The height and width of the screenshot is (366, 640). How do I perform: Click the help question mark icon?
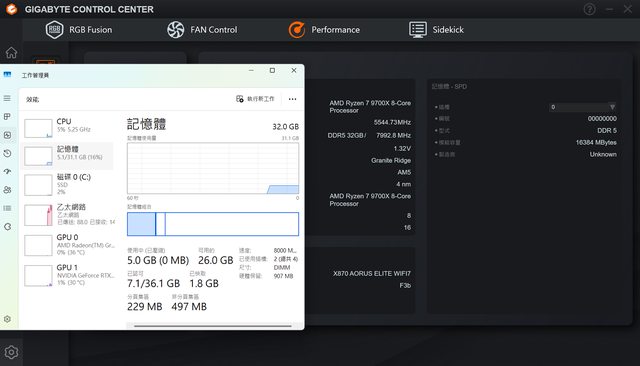click(x=589, y=9)
